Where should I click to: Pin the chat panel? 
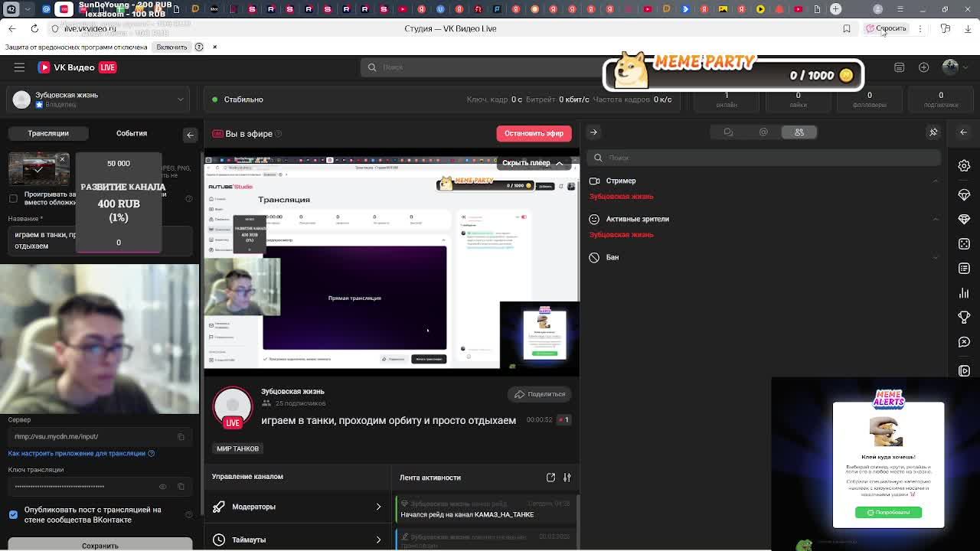[933, 132]
